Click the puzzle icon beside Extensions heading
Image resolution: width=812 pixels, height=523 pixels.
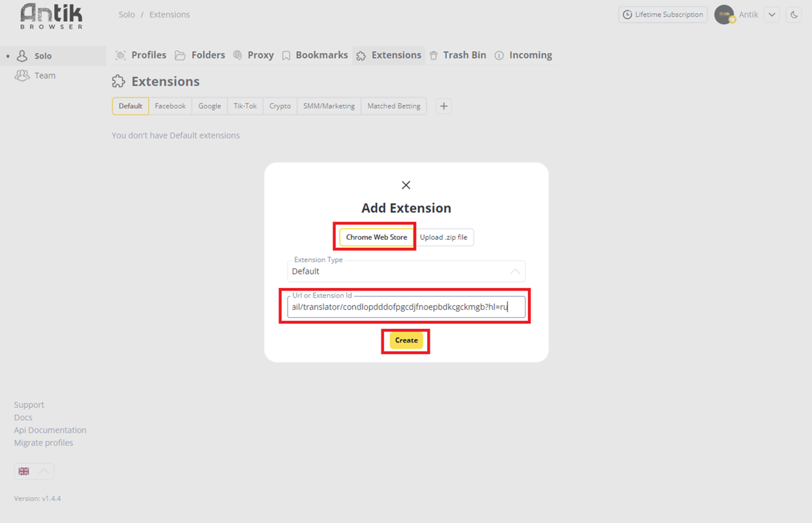pyautogui.click(x=119, y=81)
